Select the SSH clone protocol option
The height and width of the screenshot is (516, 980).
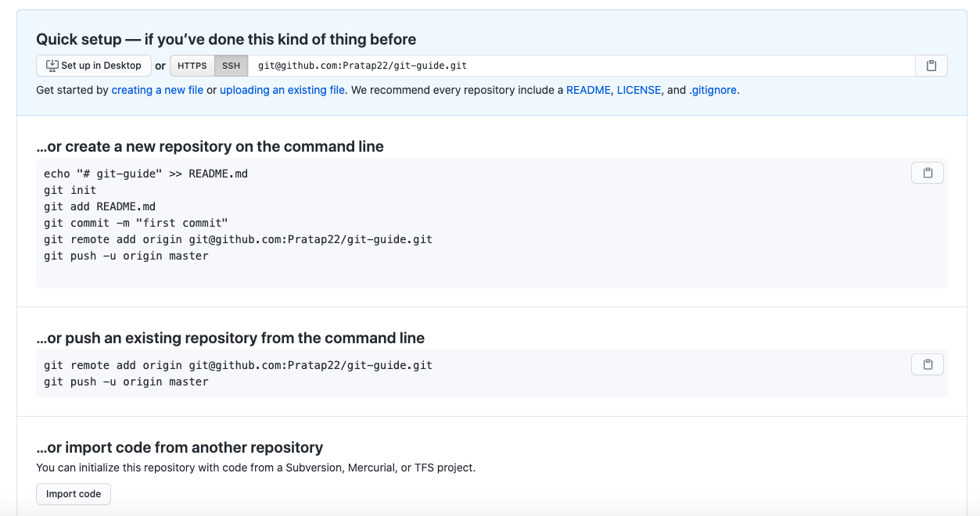[x=231, y=66]
